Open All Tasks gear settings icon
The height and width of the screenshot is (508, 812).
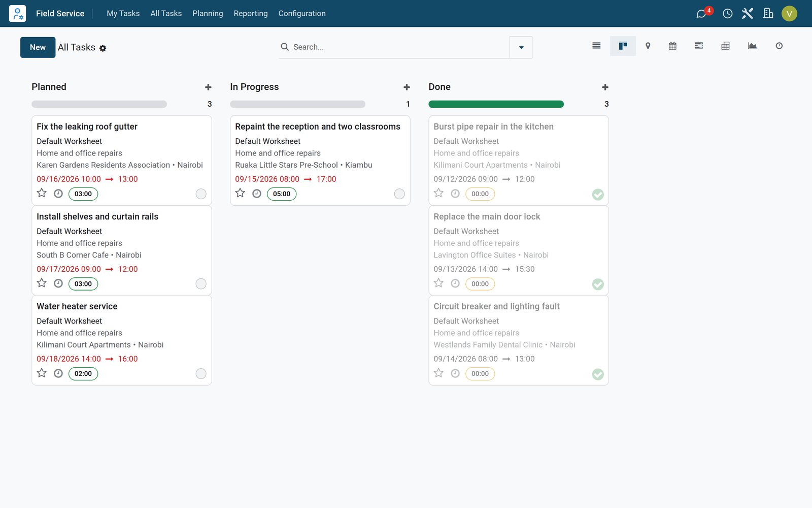[103, 48]
